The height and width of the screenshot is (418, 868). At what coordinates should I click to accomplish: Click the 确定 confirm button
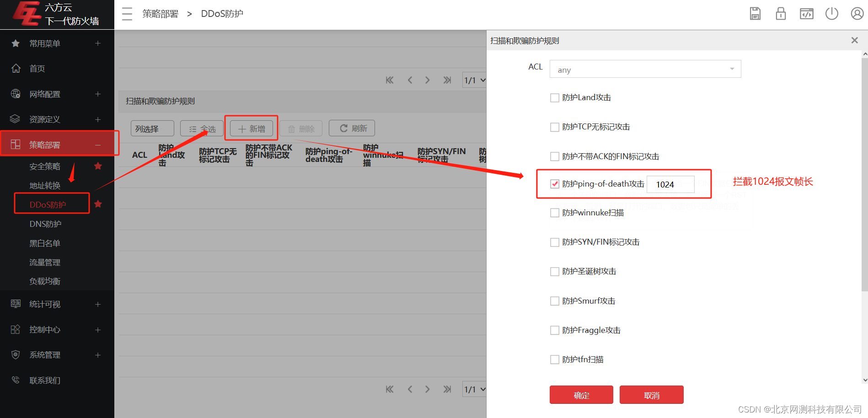point(581,395)
